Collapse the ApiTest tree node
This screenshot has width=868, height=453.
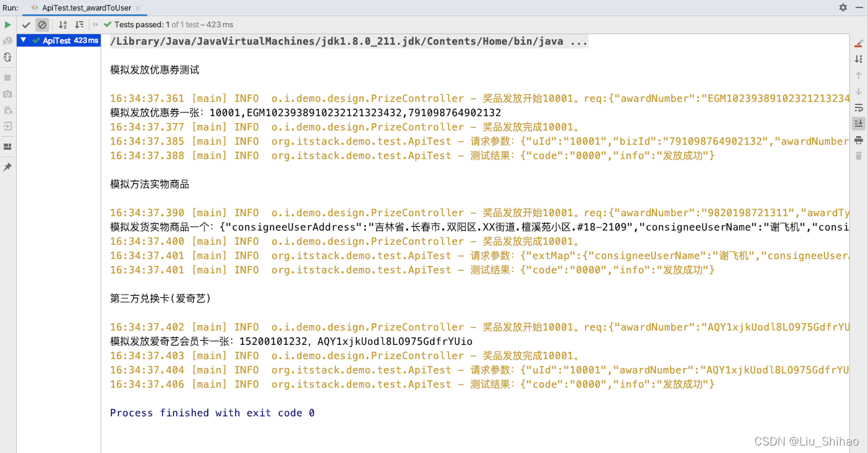pyautogui.click(x=24, y=40)
